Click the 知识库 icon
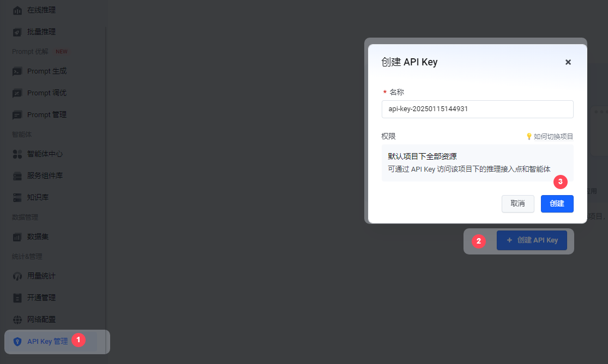 pos(17,197)
